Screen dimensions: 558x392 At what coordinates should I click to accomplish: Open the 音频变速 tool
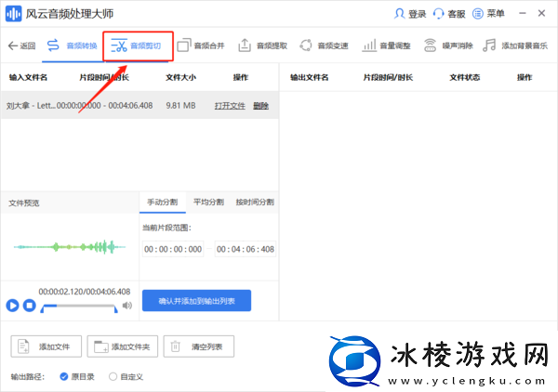point(324,46)
